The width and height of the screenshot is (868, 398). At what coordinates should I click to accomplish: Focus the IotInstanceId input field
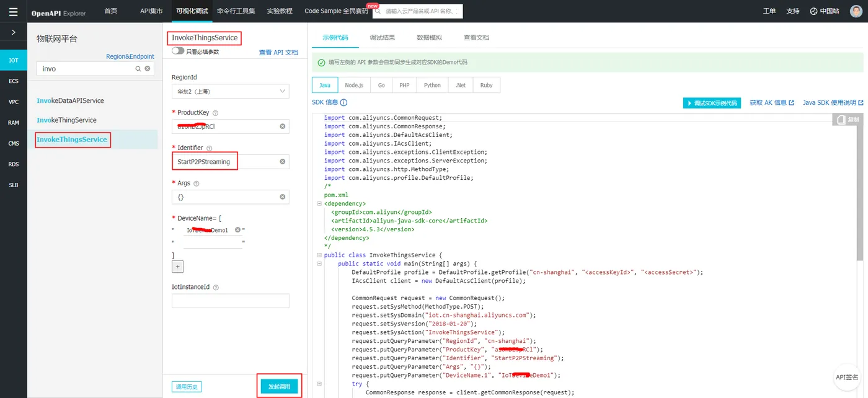pos(231,301)
